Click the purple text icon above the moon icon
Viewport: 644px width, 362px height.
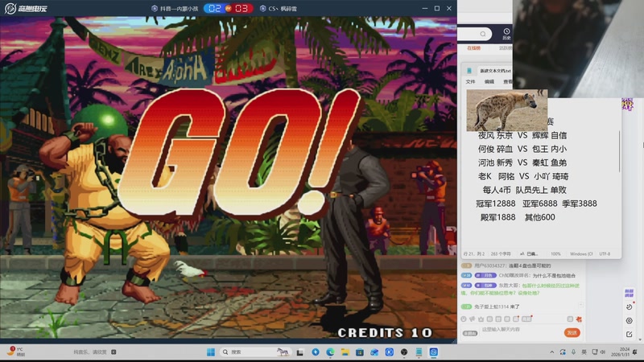pos(630,293)
